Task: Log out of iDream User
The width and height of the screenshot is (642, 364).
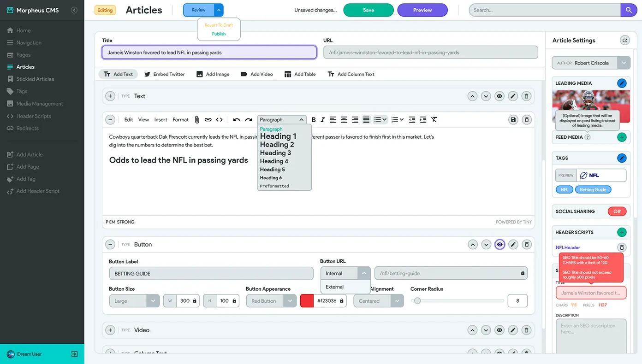Action: [x=74, y=354]
